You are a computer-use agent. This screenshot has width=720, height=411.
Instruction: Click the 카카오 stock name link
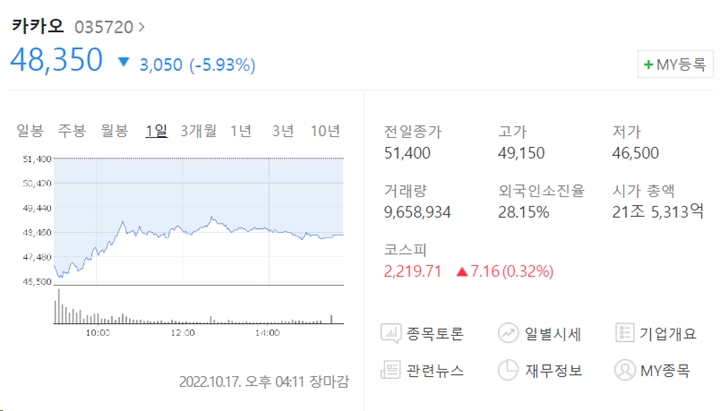point(38,26)
